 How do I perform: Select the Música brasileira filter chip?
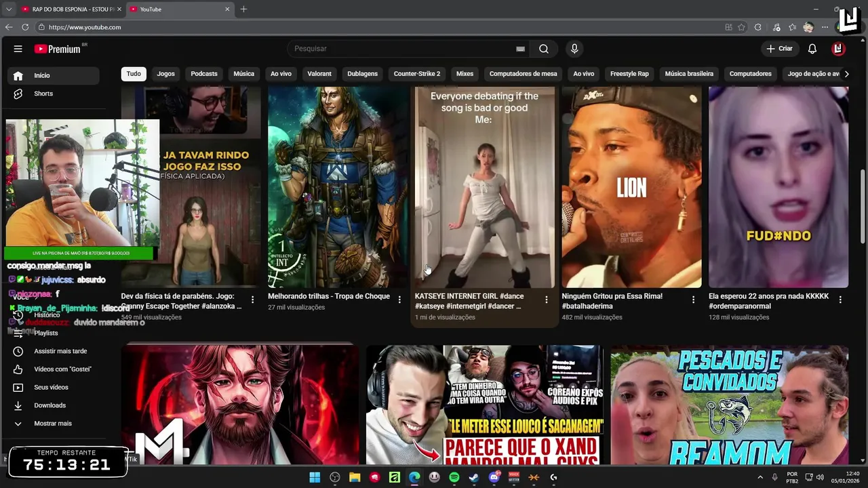coord(689,73)
